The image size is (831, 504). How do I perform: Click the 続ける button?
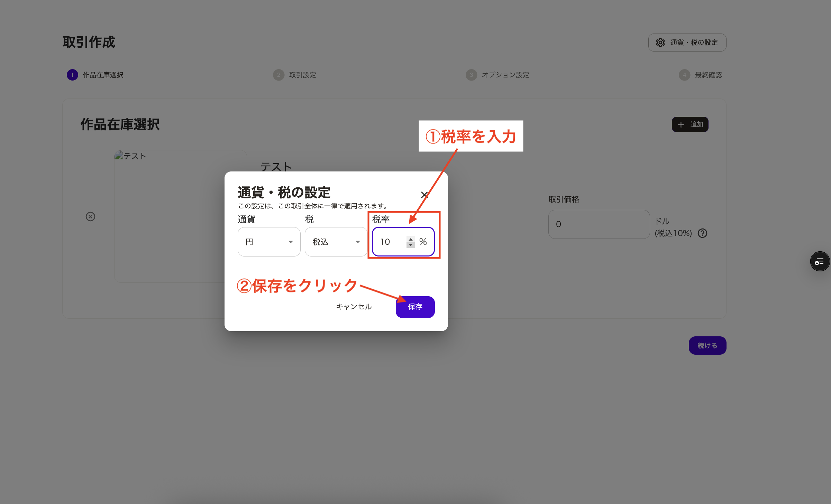click(x=707, y=345)
